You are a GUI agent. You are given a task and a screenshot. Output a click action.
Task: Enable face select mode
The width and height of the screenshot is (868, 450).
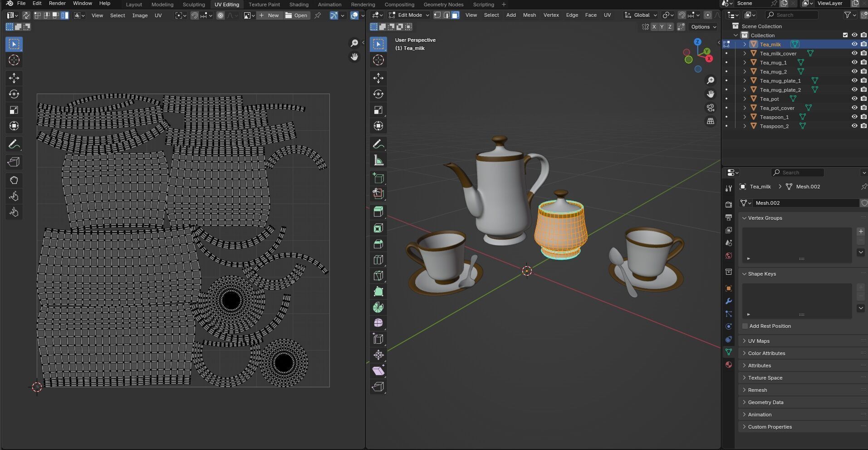455,15
